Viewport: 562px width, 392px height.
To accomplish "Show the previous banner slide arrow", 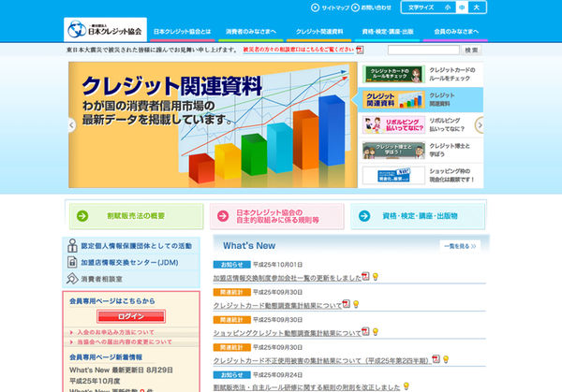I will point(72,125).
